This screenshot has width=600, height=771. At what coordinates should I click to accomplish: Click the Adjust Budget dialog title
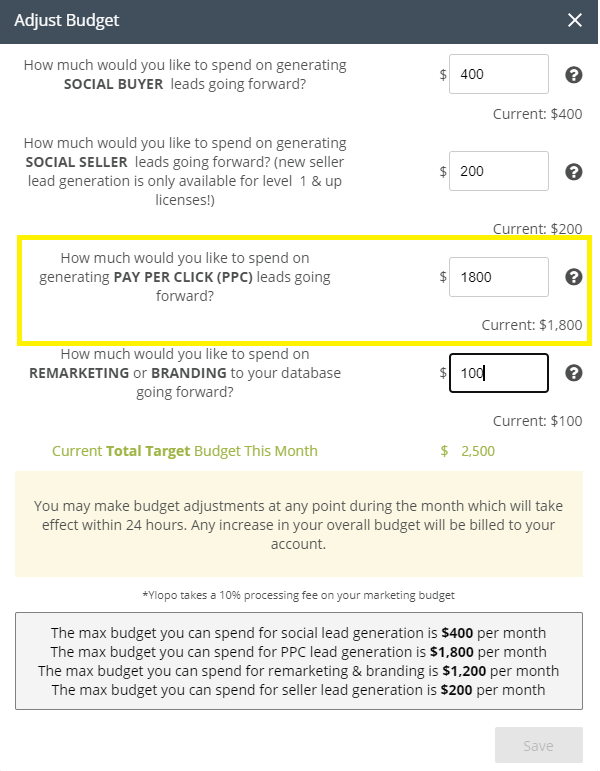[64, 20]
